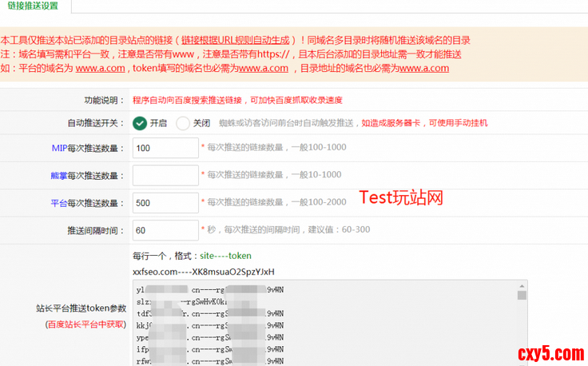588x366 pixels.
Task: Click the 推送间隔时间 field showing 60
Action: pos(165,231)
